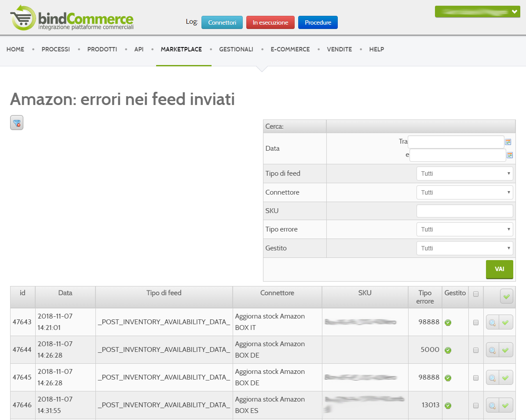
Task: Open calendar picker for 'e' end date
Action: 510,155
